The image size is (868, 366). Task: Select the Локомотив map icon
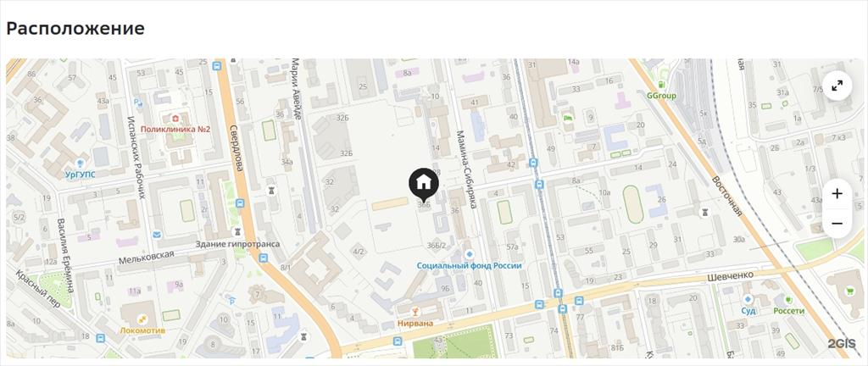point(142,319)
